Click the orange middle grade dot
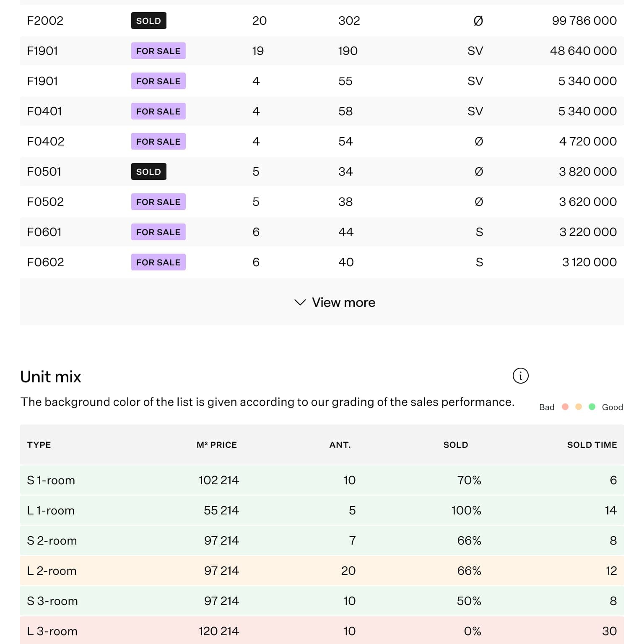Image resolution: width=644 pixels, height=644 pixels. [578, 407]
